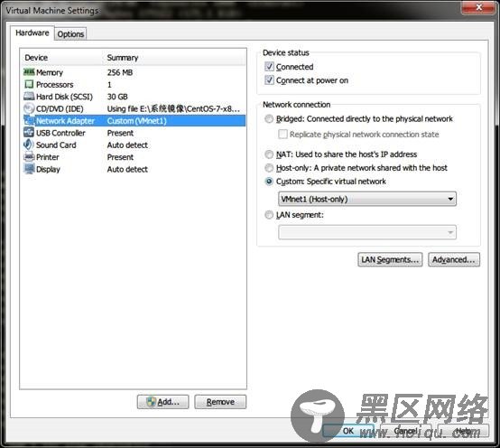The image size is (500, 448).
Task: Toggle Connect at power on
Action: [x=269, y=79]
